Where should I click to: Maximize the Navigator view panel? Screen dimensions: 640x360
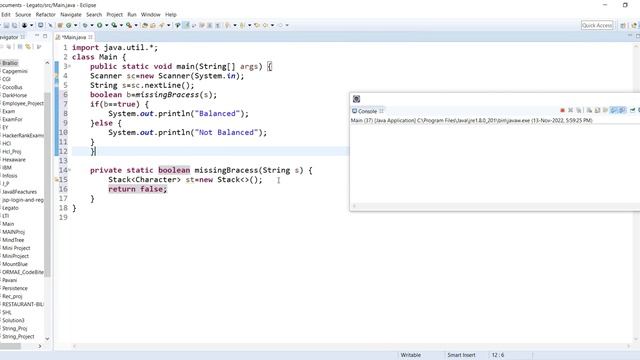coord(45,36)
